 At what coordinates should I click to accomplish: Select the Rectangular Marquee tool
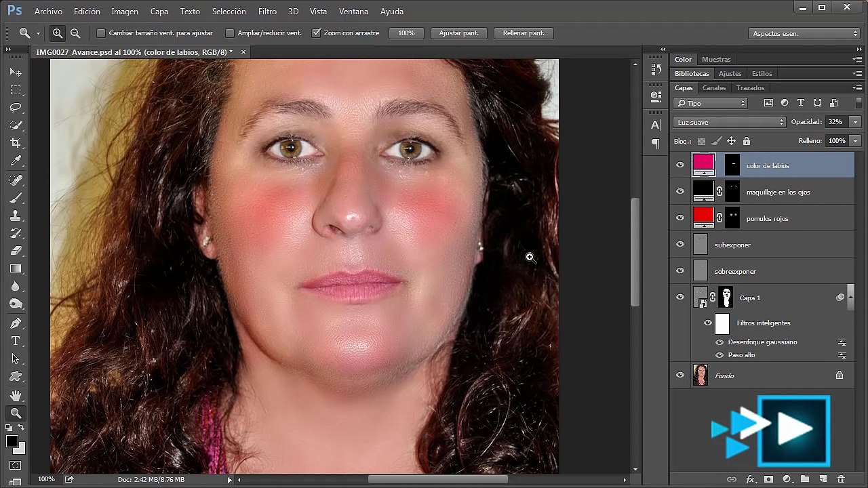tap(16, 90)
